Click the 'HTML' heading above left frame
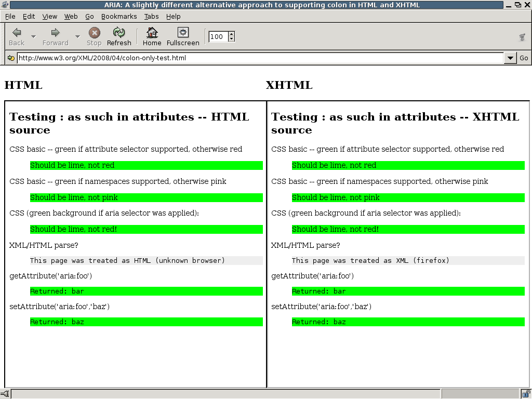Image resolution: width=532 pixels, height=399 pixels. point(23,85)
